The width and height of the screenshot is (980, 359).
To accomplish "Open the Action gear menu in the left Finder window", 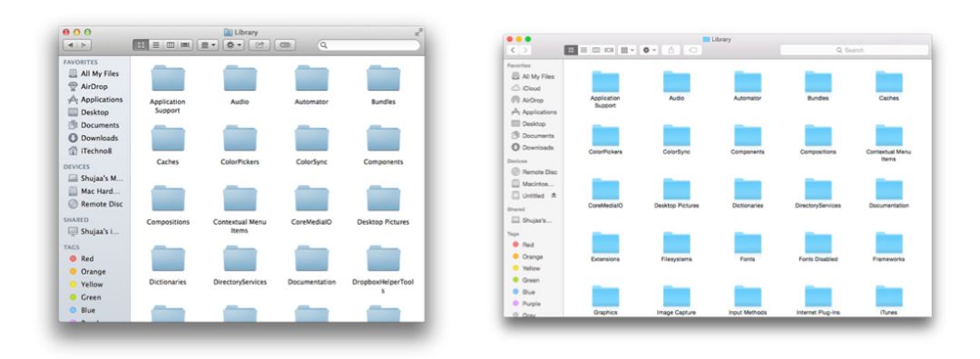I will 234,45.
